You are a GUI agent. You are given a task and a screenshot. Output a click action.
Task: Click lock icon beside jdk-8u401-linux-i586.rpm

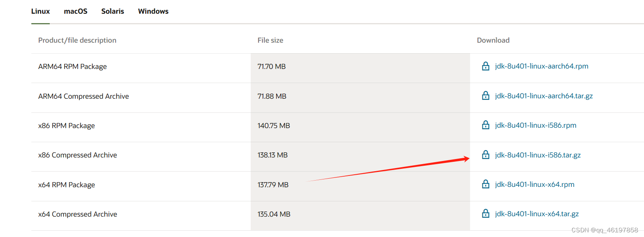point(485,125)
